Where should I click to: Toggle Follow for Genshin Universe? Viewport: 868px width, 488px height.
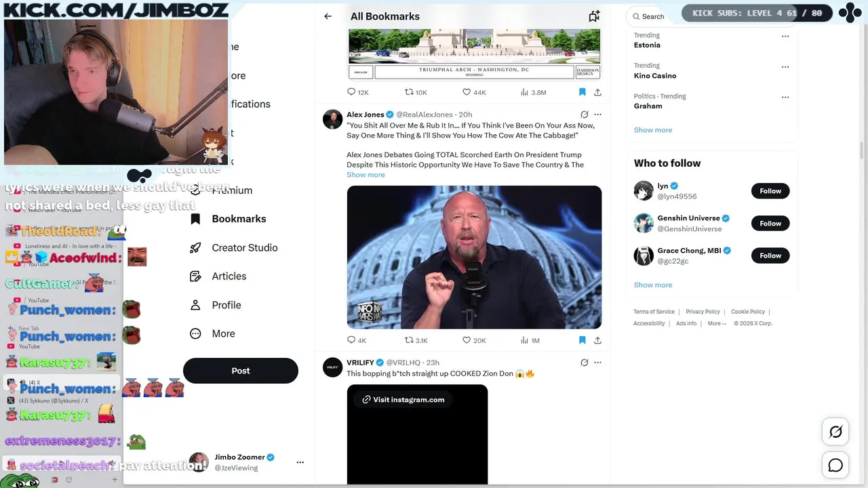770,223
